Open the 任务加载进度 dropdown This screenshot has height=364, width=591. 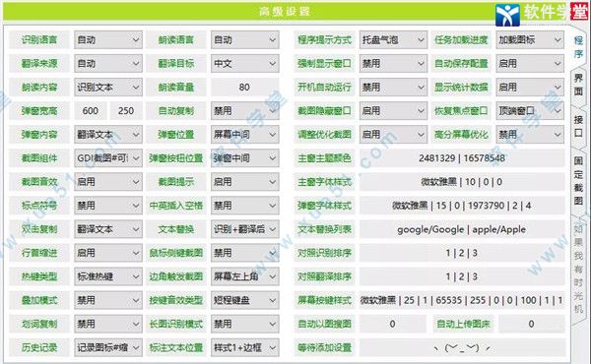click(530, 40)
